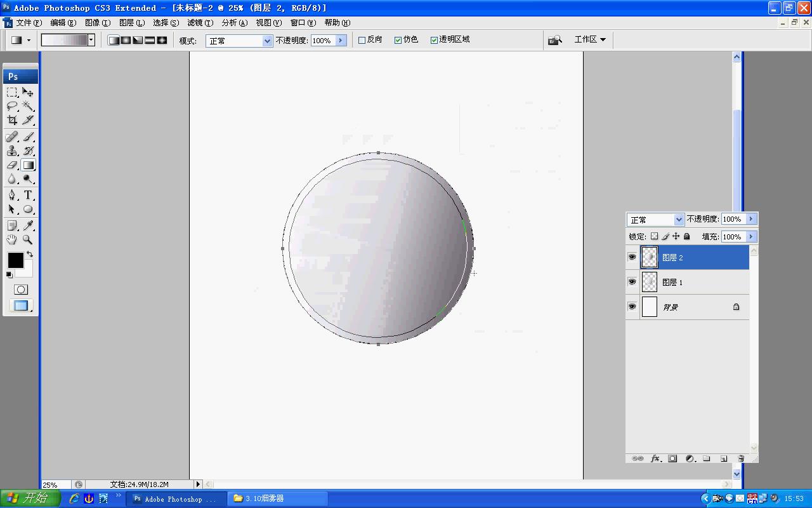The image size is (812, 508).
Task: Select the Hand tool
Action: [12, 240]
